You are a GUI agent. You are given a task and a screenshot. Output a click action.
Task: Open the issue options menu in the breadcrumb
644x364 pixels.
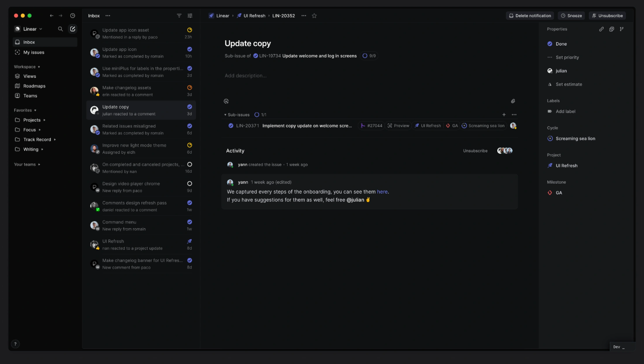click(x=303, y=15)
